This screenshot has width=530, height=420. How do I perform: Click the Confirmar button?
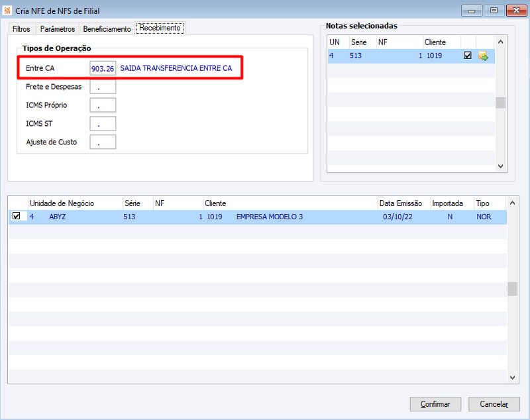pyautogui.click(x=435, y=404)
